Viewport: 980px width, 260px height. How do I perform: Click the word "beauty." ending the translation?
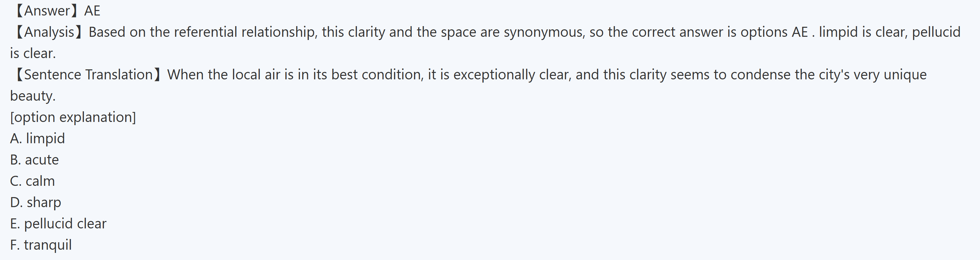[33, 96]
